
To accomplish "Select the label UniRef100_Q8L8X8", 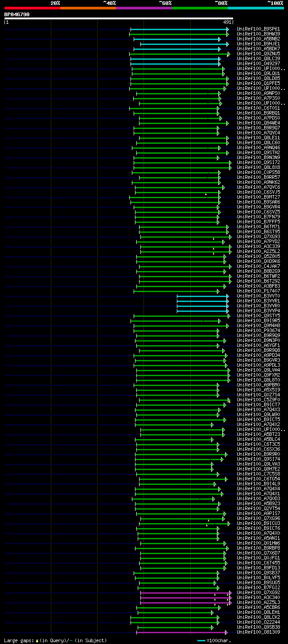I will 258,168.
